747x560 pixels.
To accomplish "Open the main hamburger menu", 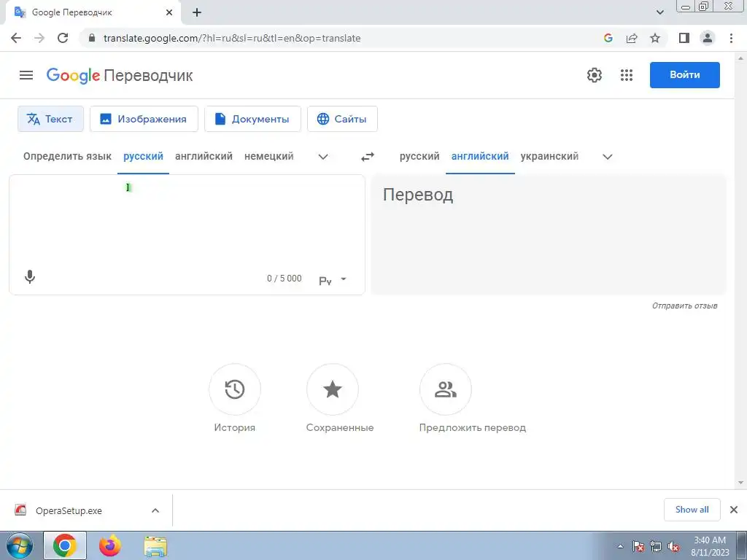I will [26, 75].
